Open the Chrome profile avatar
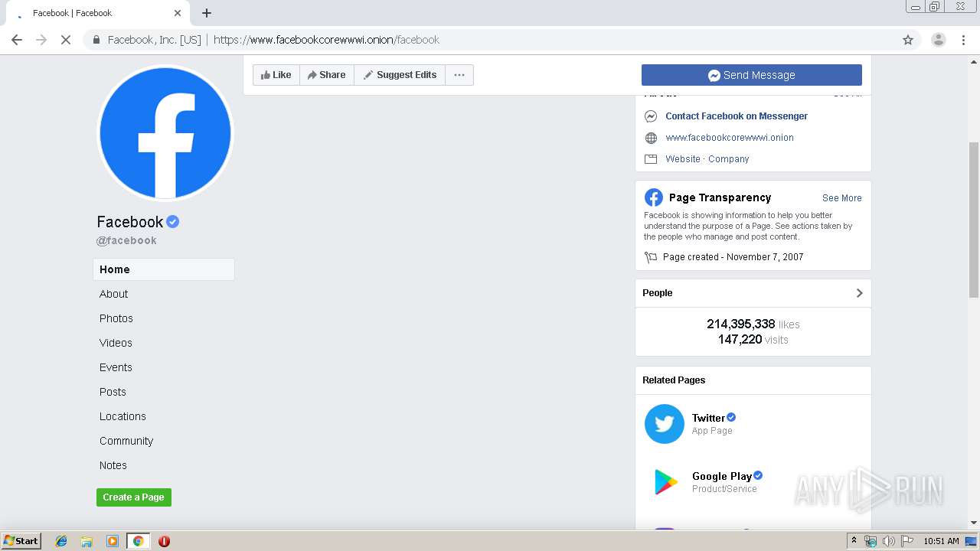The height and width of the screenshot is (551, 980). pos(939,40)
